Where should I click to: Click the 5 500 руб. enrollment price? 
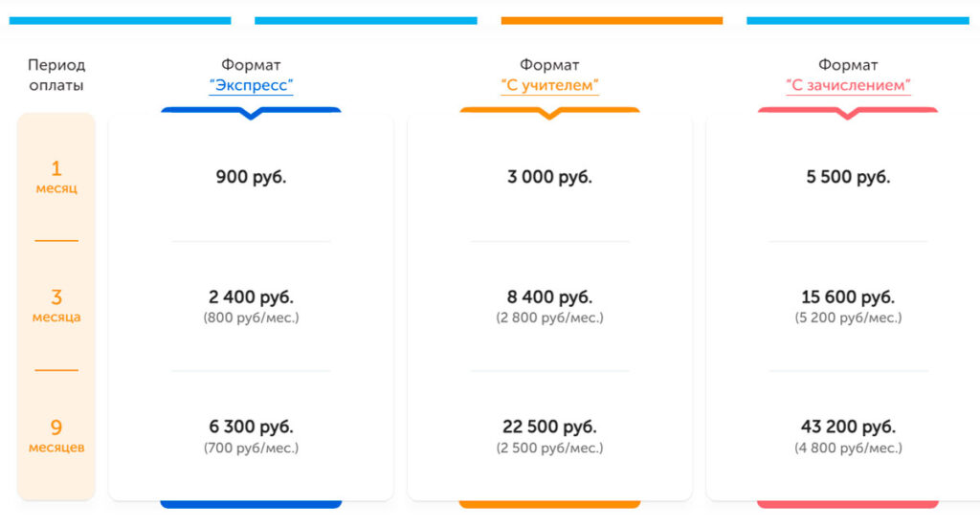848,177
